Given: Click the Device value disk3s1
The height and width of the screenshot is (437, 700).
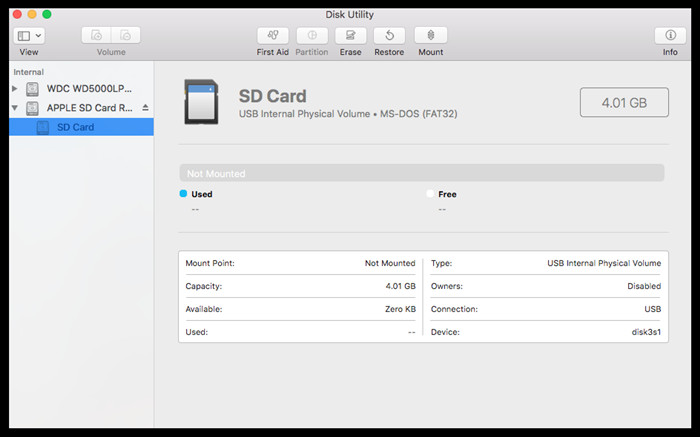Looking at the screenshot, I should point(646,332).
